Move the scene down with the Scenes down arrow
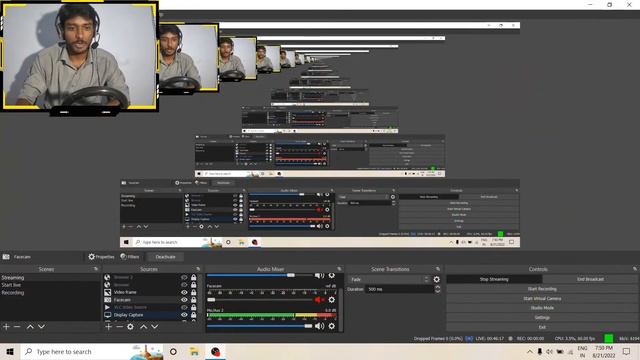 (x=41, y=327)
